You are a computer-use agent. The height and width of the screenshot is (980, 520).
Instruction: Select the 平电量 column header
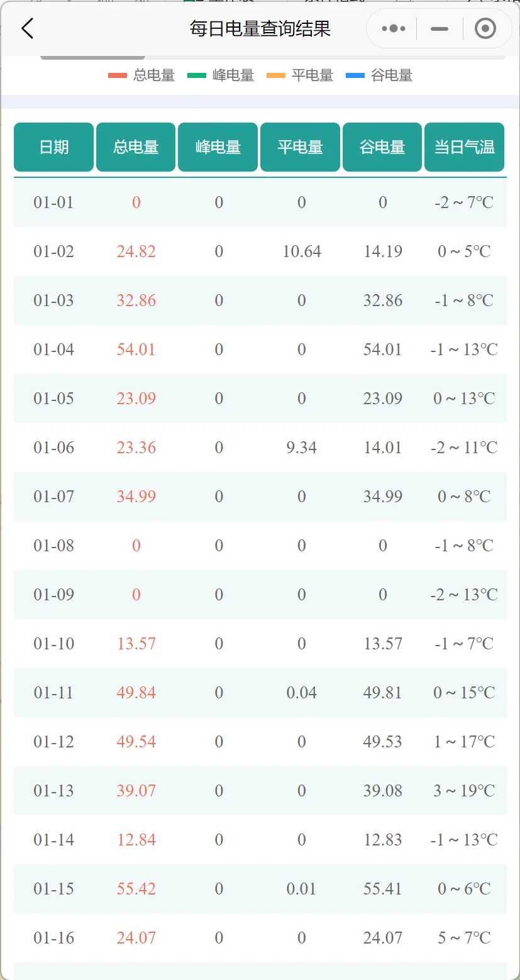(x=301, y=147)
